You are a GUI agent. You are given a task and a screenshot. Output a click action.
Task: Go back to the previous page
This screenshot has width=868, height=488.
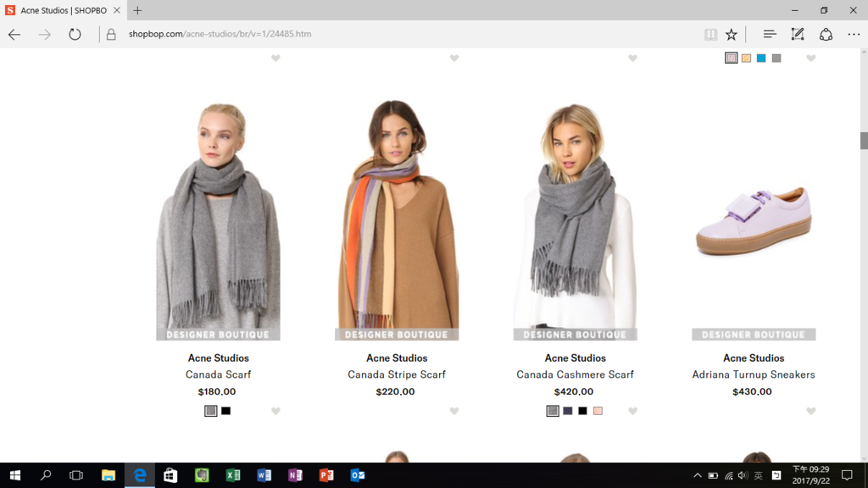click(x=14, y=34)
